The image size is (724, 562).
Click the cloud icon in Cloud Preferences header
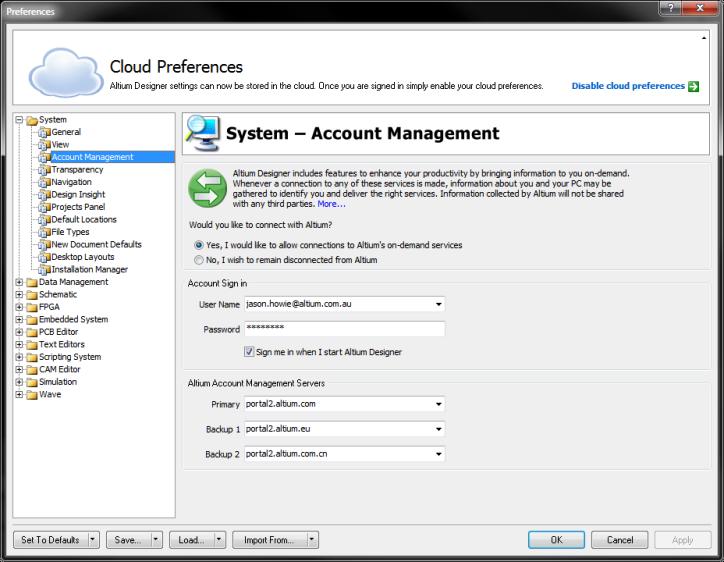66,73
